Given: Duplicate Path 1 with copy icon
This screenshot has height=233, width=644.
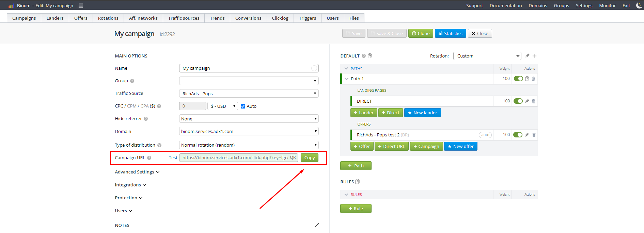Looking at the screenshot, I should (x=527, y=79).
